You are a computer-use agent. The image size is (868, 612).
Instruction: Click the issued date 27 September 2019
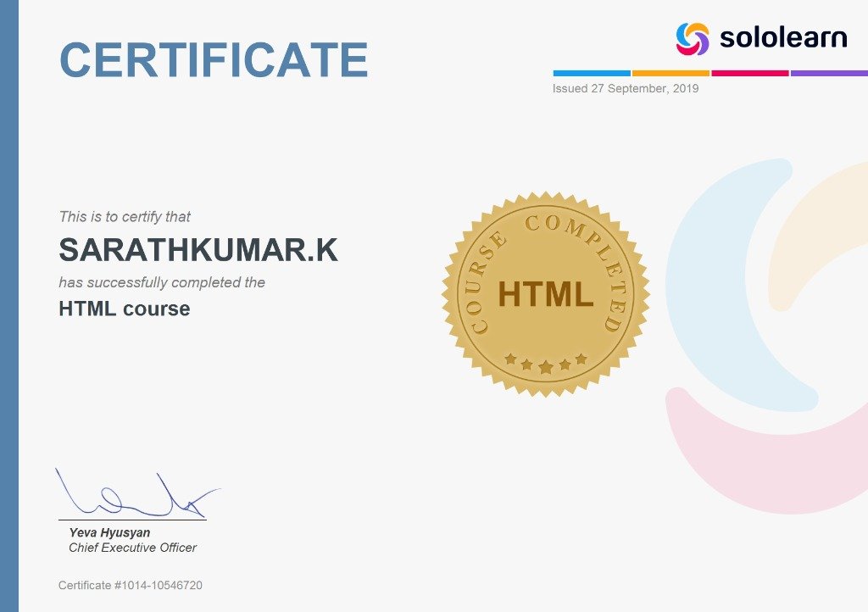(x=625, y=89)
